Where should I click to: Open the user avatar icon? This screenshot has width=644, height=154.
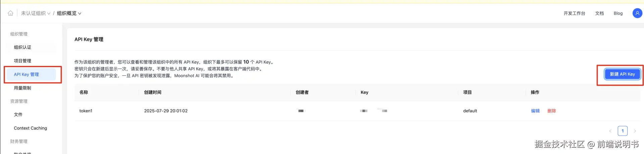[x=637, y=13]
